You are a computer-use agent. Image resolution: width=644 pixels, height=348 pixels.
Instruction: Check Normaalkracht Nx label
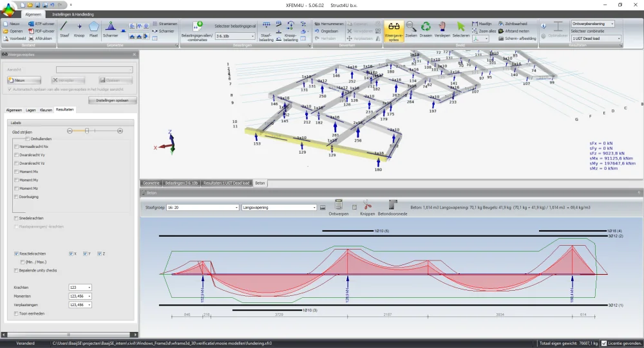(x=17, y=147)
